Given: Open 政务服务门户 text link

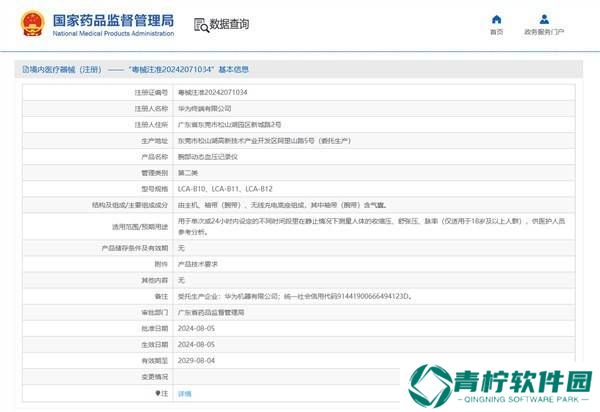Looking at the screenshot, I should (544, 32).
